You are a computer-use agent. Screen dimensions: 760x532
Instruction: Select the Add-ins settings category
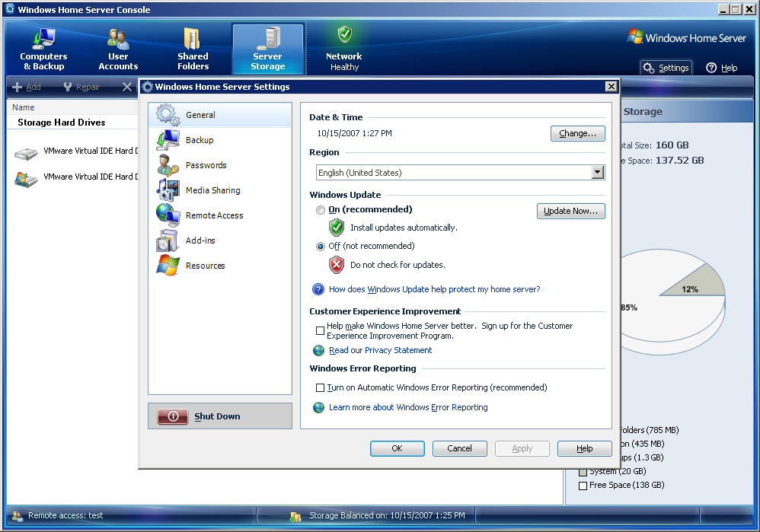pos(220,241)
